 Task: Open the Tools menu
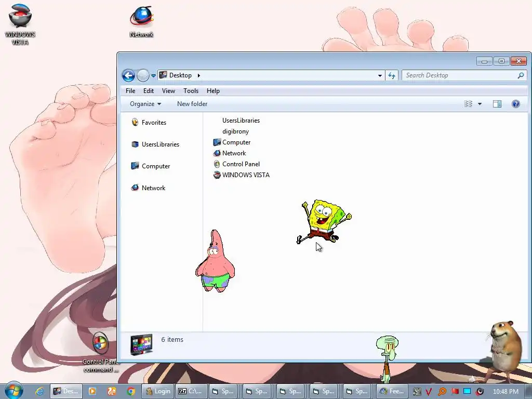coord(191,90)
